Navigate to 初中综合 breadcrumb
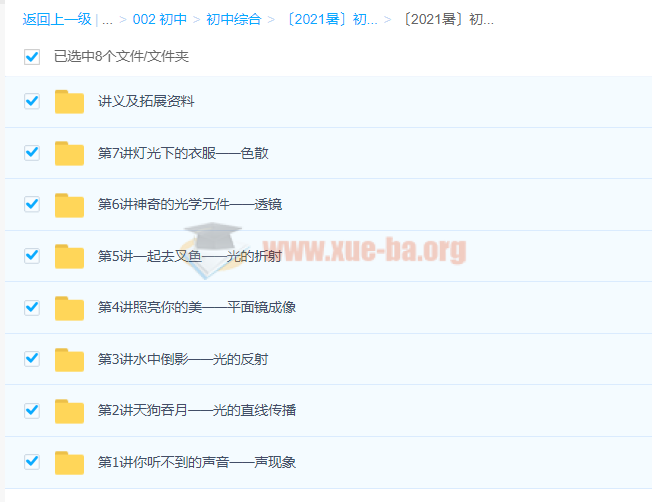The width and height of the screenshot is (652, 502). [233, 20]
